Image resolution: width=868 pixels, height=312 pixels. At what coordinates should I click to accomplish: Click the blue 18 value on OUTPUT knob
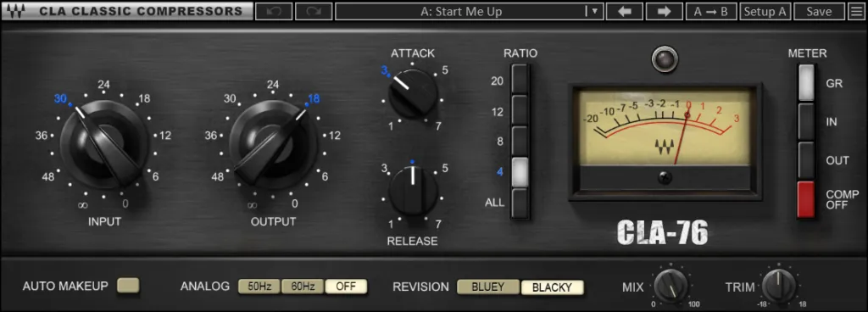click(314, 99)
